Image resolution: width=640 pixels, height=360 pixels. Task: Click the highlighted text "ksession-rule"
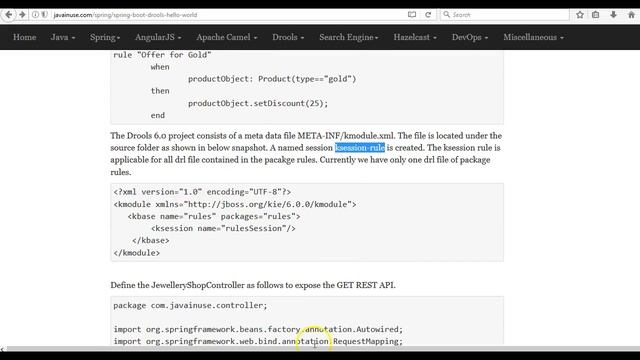(360, 147)
